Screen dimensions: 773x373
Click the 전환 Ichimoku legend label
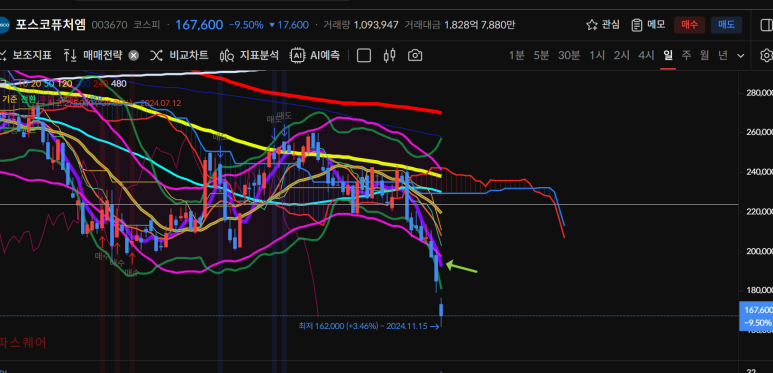tap(28, 99)
